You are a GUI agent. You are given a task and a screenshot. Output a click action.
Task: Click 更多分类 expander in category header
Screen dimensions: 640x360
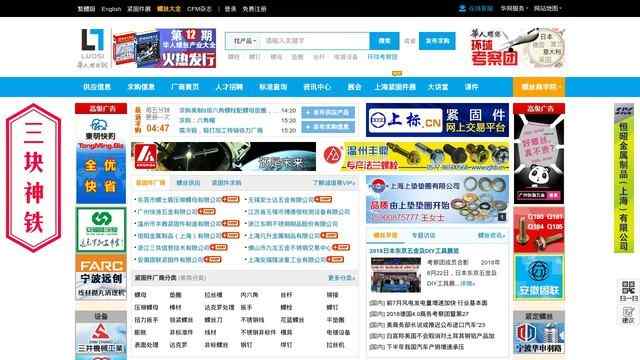click(x=342, y=278)
